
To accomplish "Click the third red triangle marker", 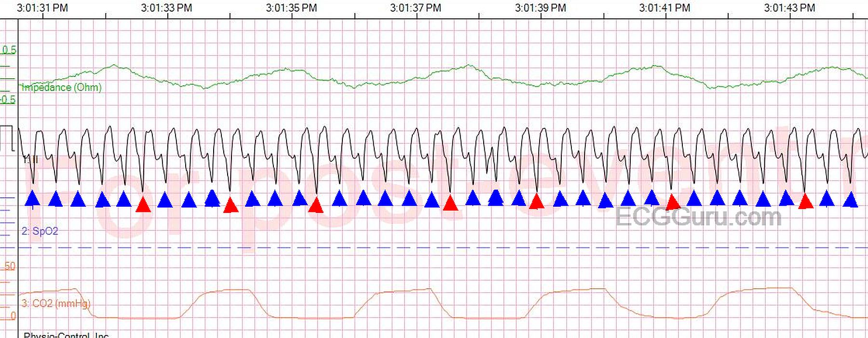I will 316,205.
